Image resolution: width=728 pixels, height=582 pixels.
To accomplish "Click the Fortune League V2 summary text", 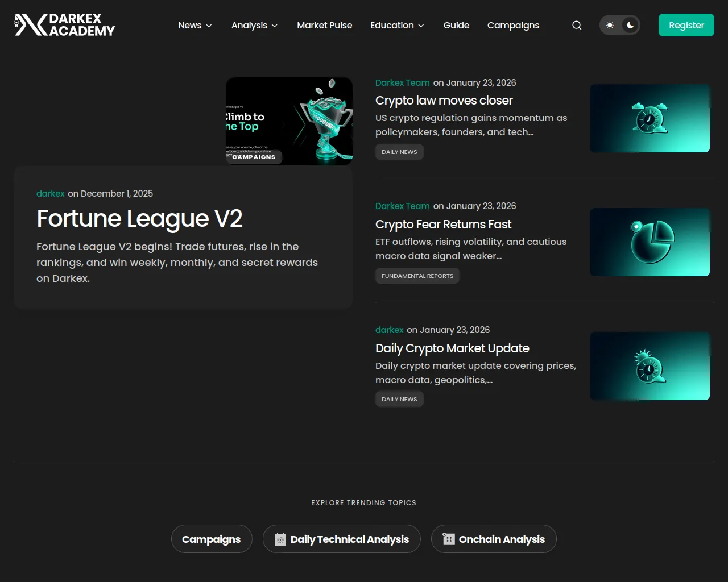I will pos(177,263).
